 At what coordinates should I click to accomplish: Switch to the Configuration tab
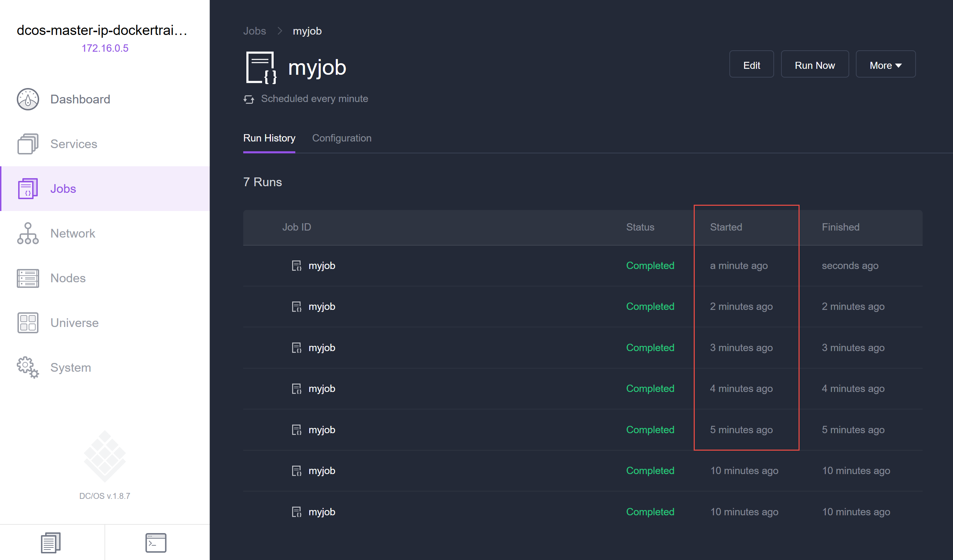[342, 138]
